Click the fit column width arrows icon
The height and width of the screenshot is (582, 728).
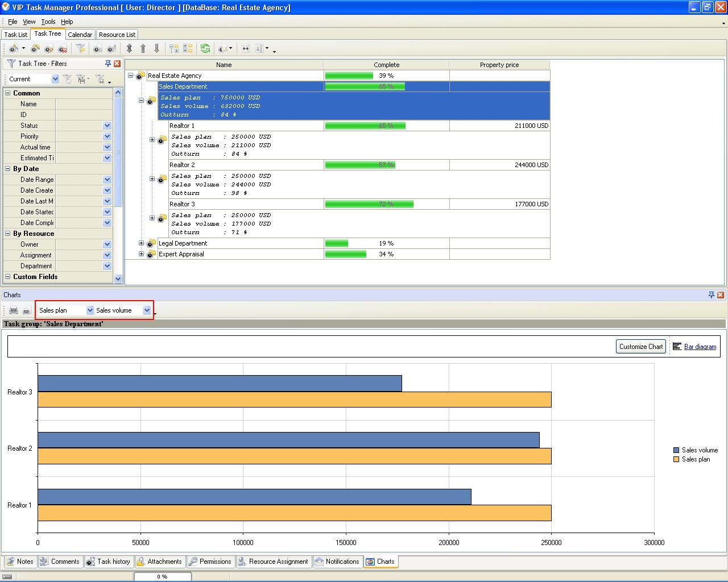pos(246,49)
